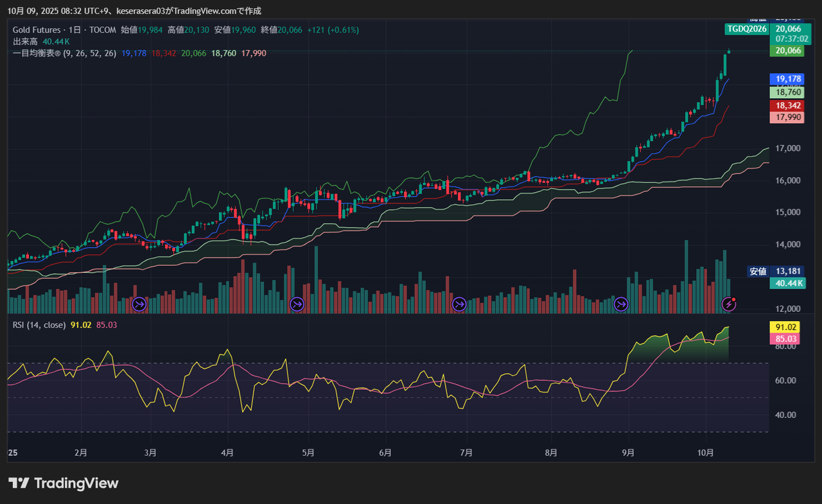822x504 pixels.
Task: Open the contract rollover icon in late June
Action: 459,304
